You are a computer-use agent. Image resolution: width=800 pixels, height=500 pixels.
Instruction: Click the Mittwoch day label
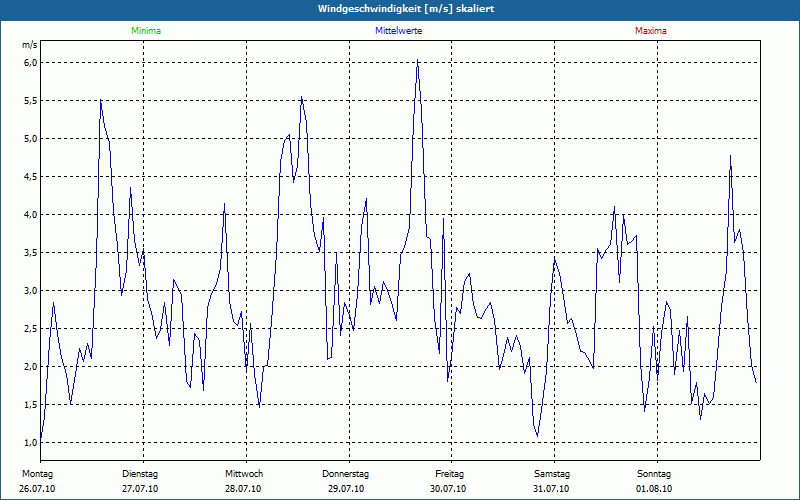pyautogui.click(x=244, y=474)
